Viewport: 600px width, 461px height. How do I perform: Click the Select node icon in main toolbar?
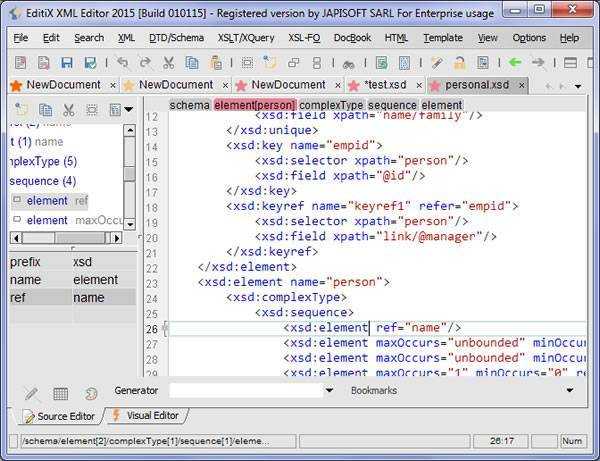coord(247,62)
